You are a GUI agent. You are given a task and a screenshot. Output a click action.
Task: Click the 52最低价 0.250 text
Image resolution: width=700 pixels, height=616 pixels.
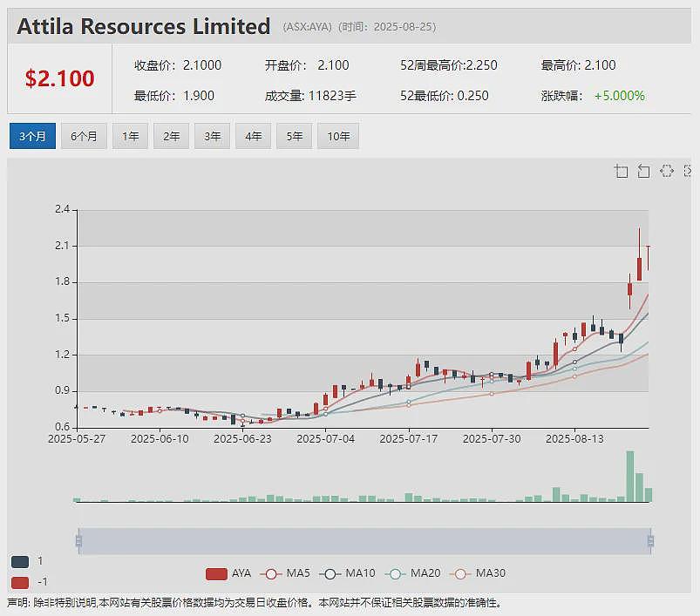coord(445,96)
